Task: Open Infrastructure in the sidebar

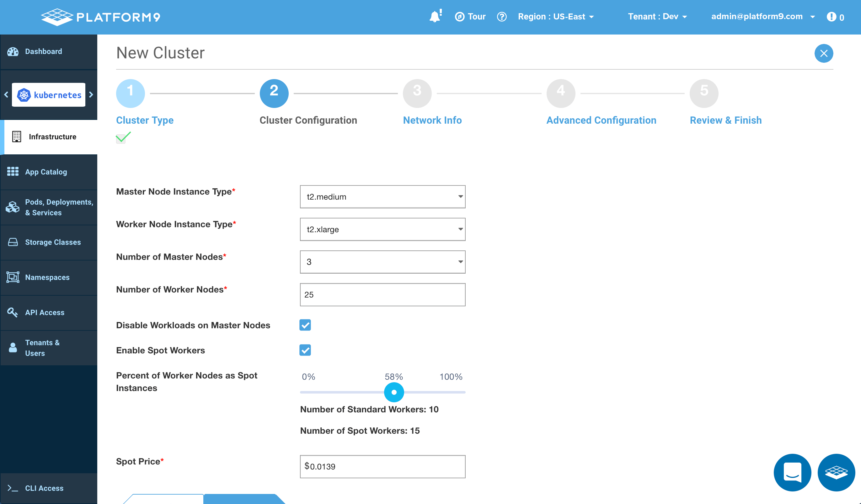Action: tap(49, 137)
